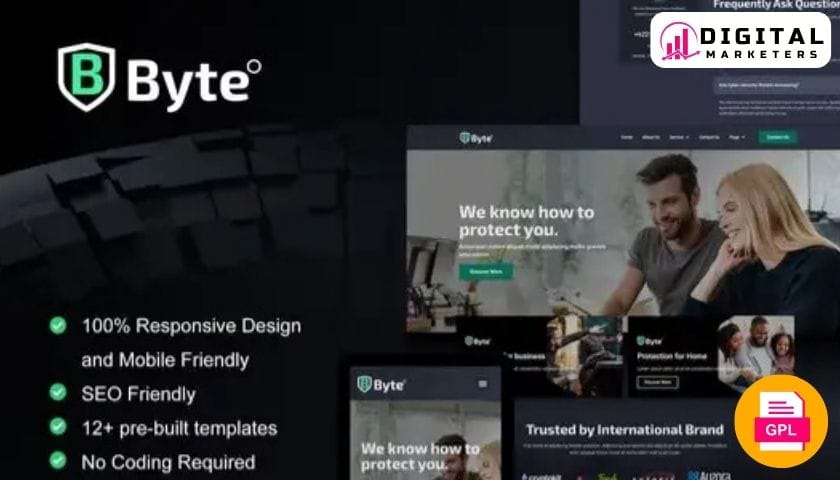Click the 'SEO Friendly' text

138,394
